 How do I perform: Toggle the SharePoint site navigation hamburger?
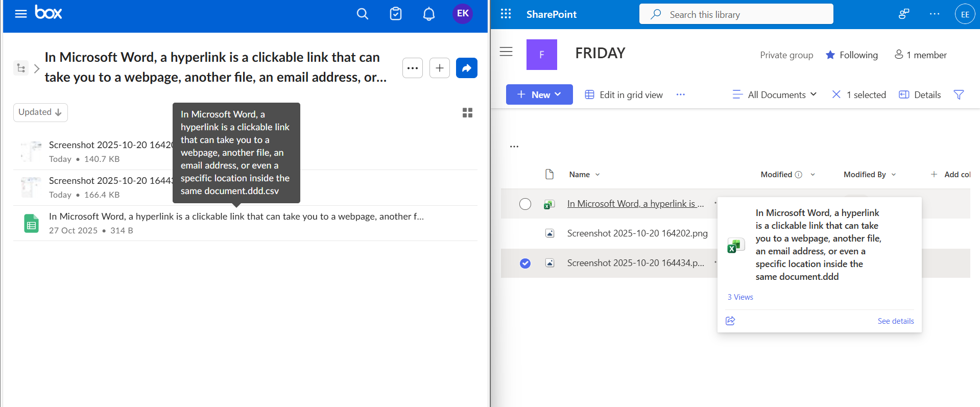tap(506, 52)
